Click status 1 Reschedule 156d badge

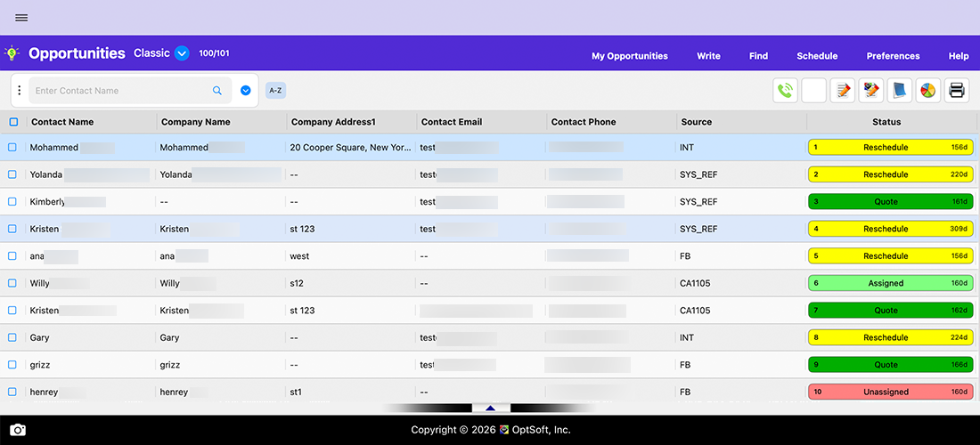click(x=891, y=147)
